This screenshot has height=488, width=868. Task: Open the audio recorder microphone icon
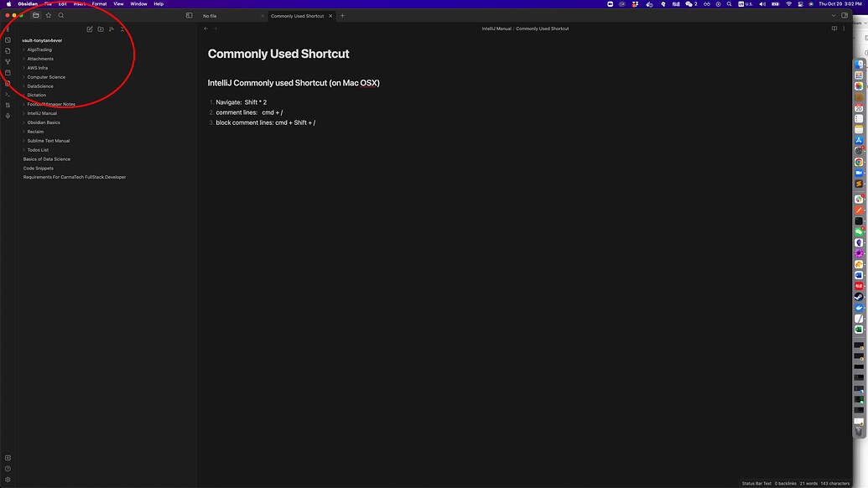[7, 115]
